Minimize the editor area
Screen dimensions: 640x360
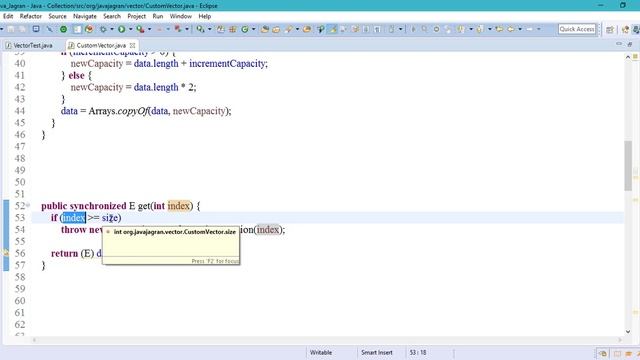[619, 43]
